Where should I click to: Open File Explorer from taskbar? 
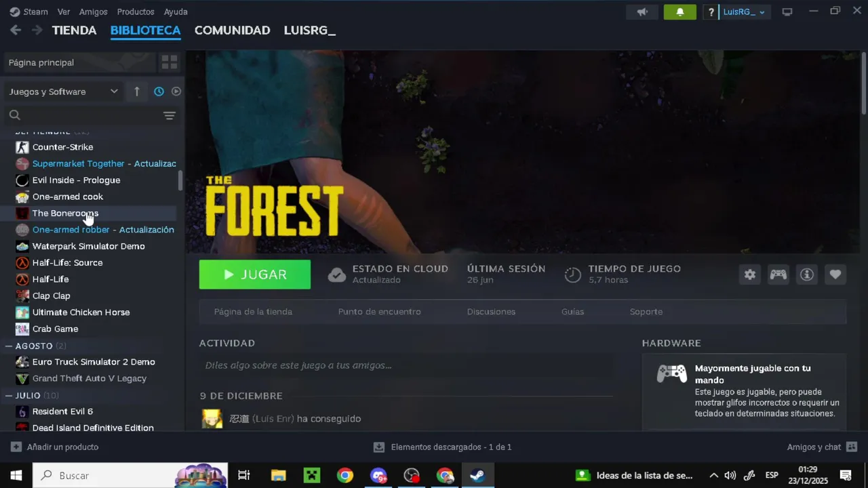(x=278, y=475)
